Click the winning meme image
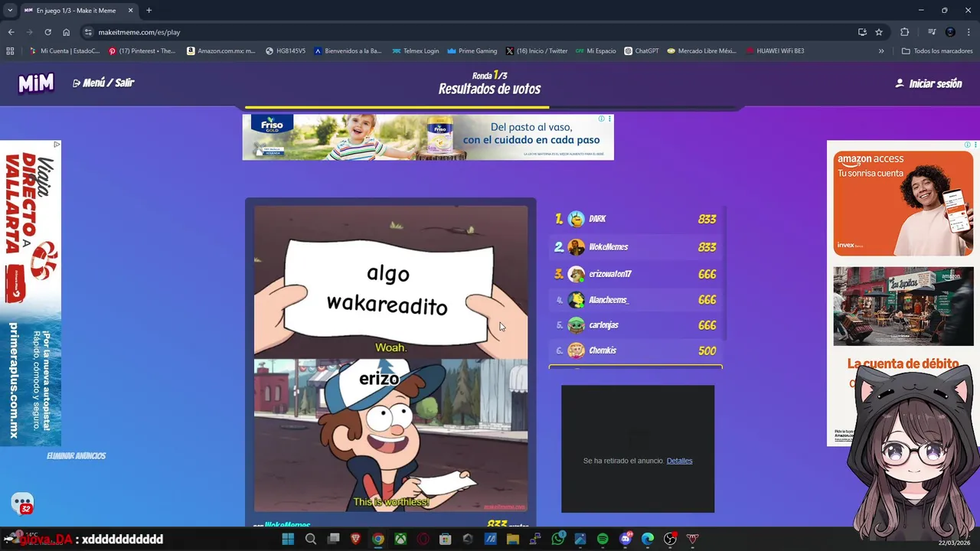Viewport: 980px width, 551px height. pyautogui.click(x=390, y=358)
